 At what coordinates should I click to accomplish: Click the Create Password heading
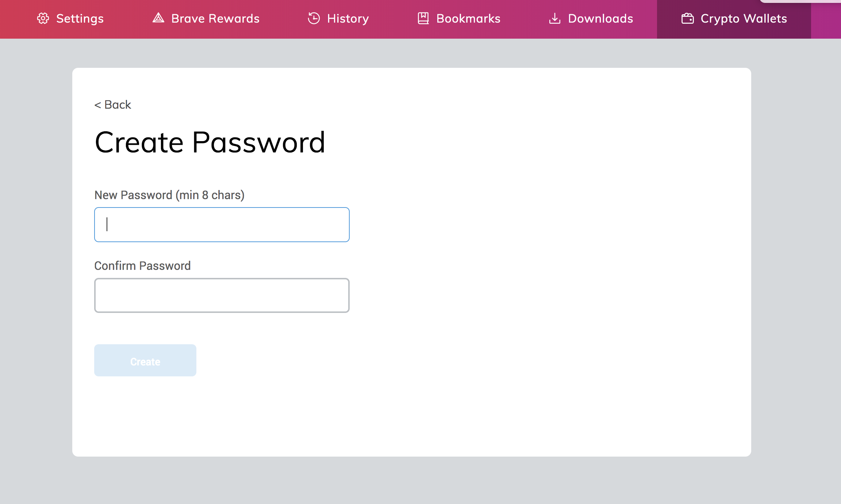(x=210, y=142)
